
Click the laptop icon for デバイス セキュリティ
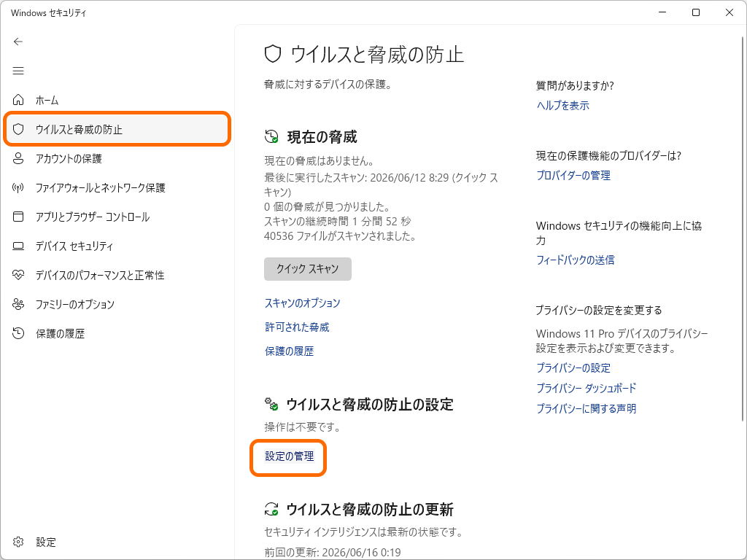click(x=18, y=246)
